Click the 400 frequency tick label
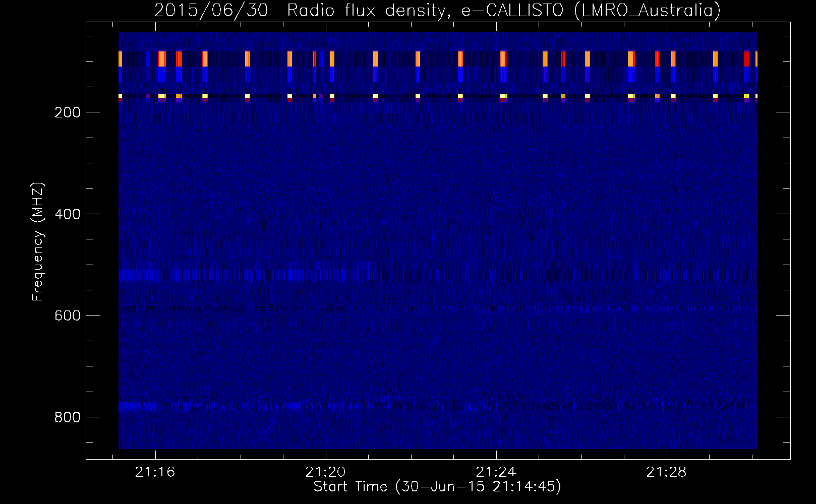816x504 pixels. tap(68, 214)
